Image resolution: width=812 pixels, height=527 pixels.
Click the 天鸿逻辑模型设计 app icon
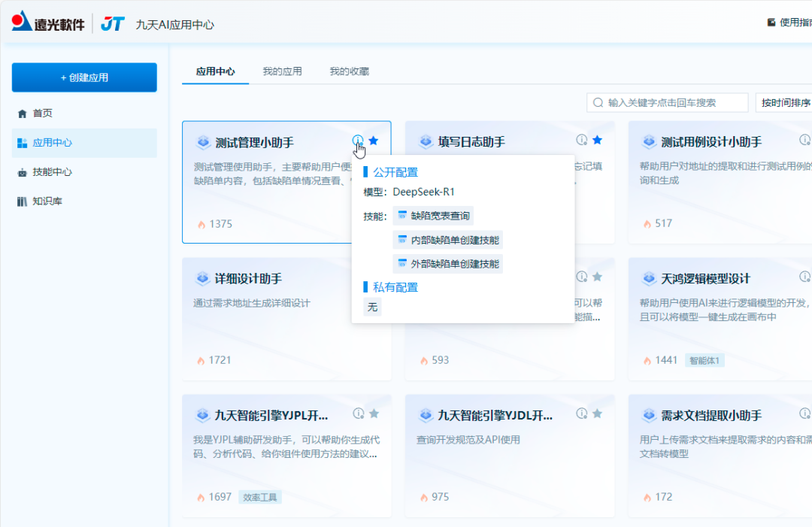pos(648,278)
